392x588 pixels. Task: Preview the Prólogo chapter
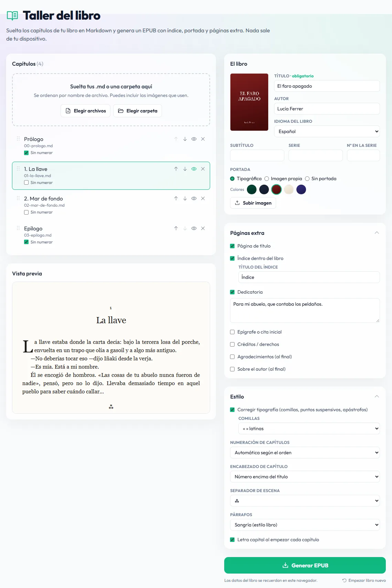pos(194,139)
